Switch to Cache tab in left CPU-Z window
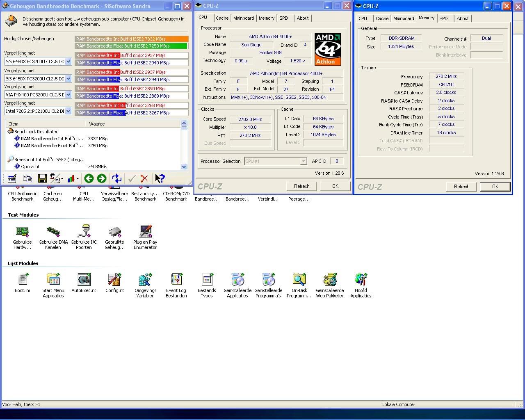525x420 pixels. click(x=222, y=18)
